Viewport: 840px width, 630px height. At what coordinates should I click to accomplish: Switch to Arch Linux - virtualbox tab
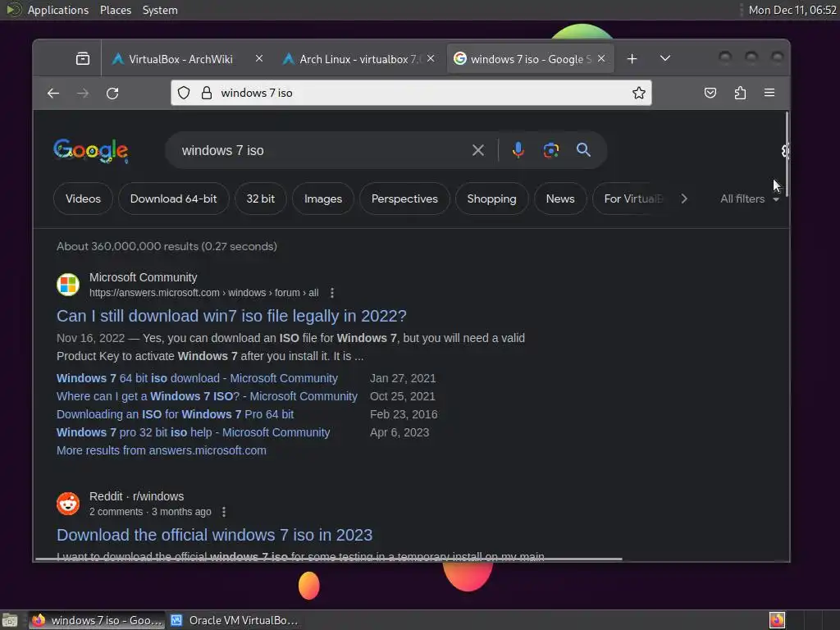click(x=358, y=58)
